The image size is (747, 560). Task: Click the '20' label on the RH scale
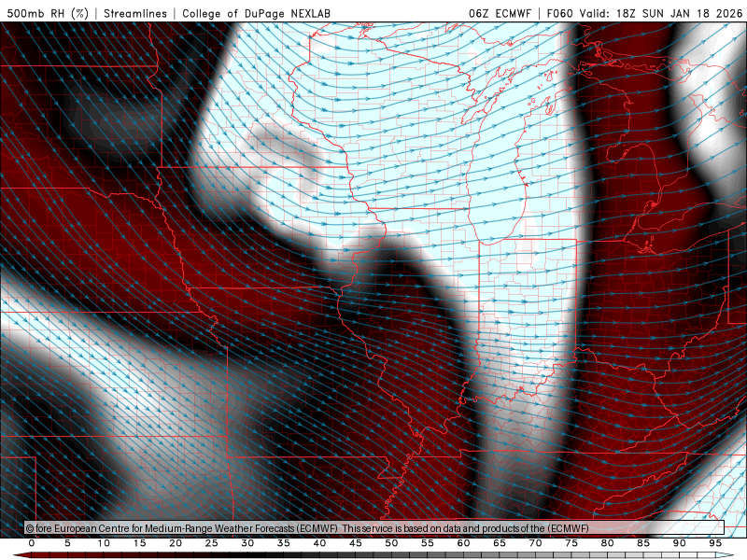176,543
